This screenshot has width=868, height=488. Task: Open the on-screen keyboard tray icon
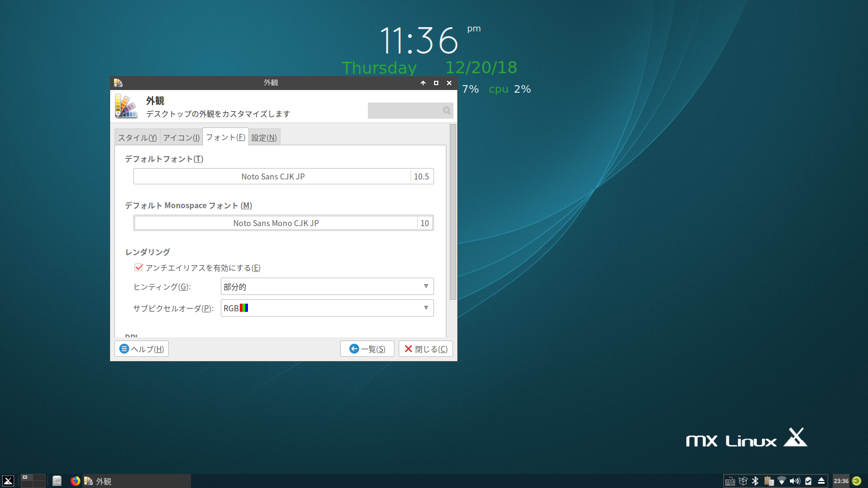click(x=730, y=481)
